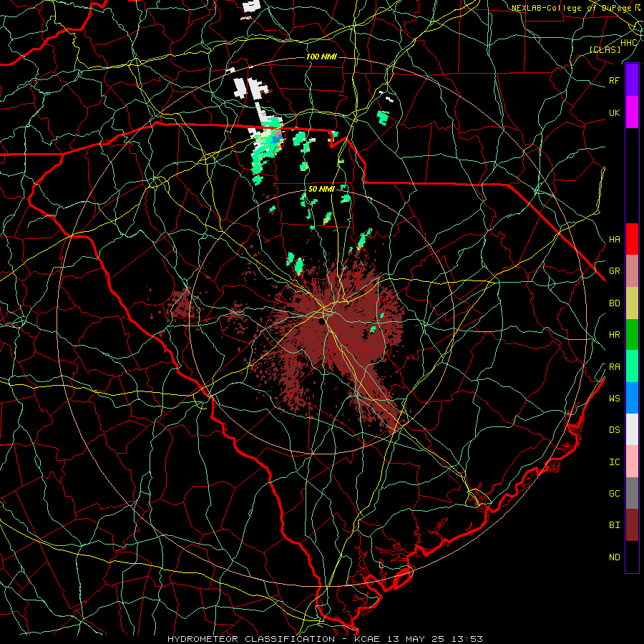Screen dimensions: 644x644
Task: Click the BD legend label
Action: pos(614,303)
